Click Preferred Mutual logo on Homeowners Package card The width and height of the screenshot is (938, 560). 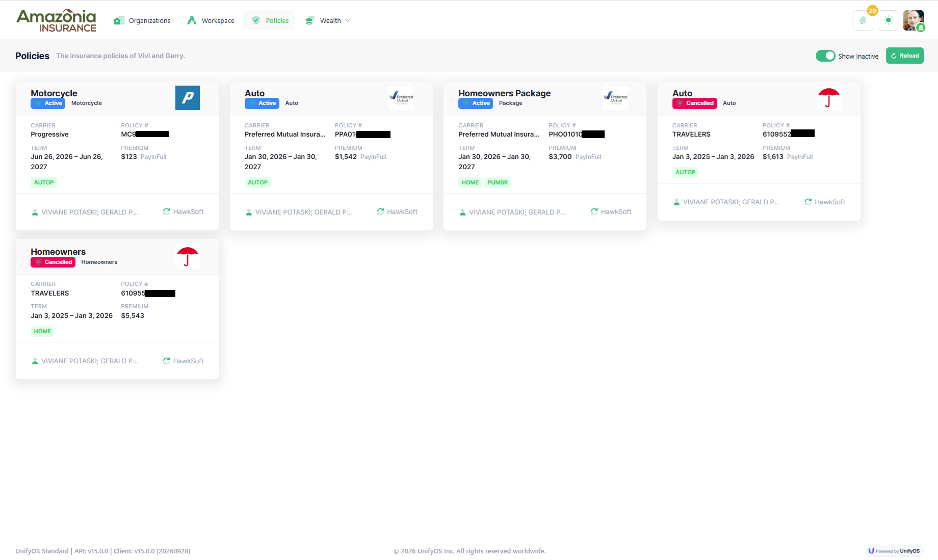tap(615, 98)
